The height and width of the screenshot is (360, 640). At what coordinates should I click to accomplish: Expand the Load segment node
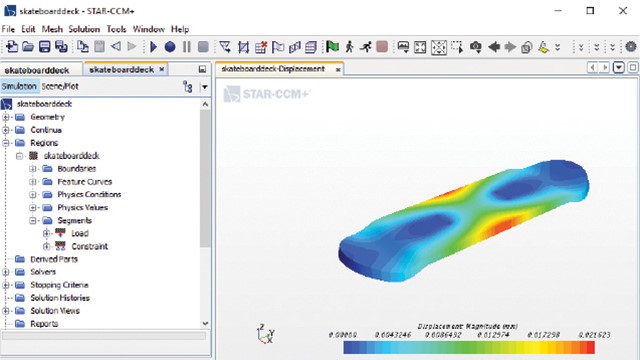click(47, 233)
